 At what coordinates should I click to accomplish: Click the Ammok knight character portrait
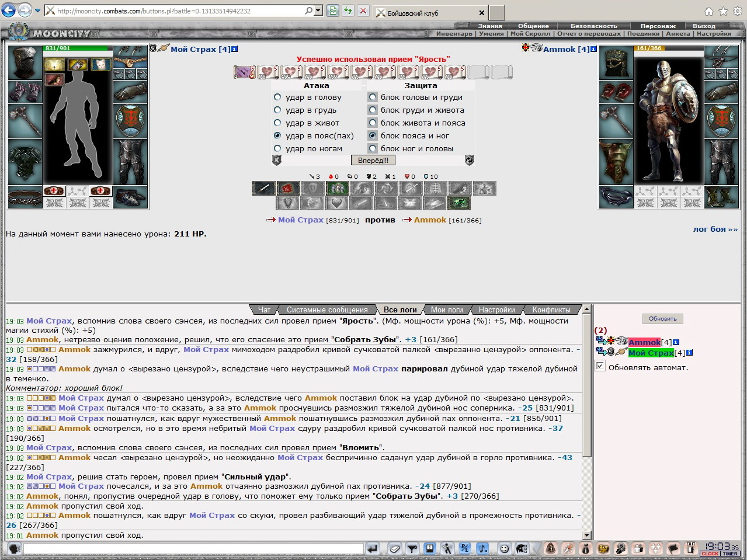668,120
